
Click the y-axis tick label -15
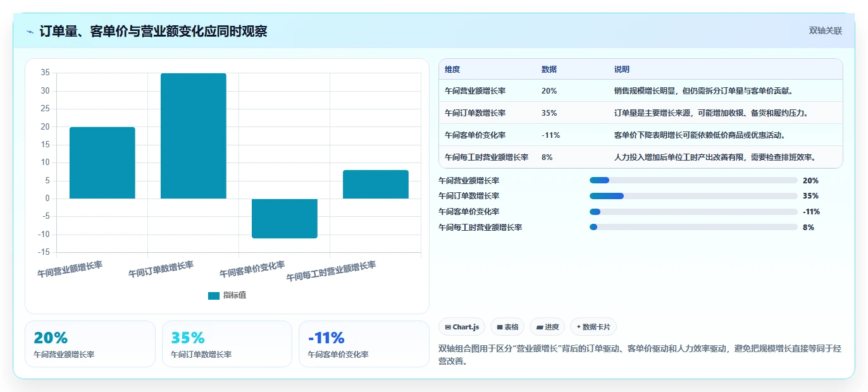coord(44,252)
